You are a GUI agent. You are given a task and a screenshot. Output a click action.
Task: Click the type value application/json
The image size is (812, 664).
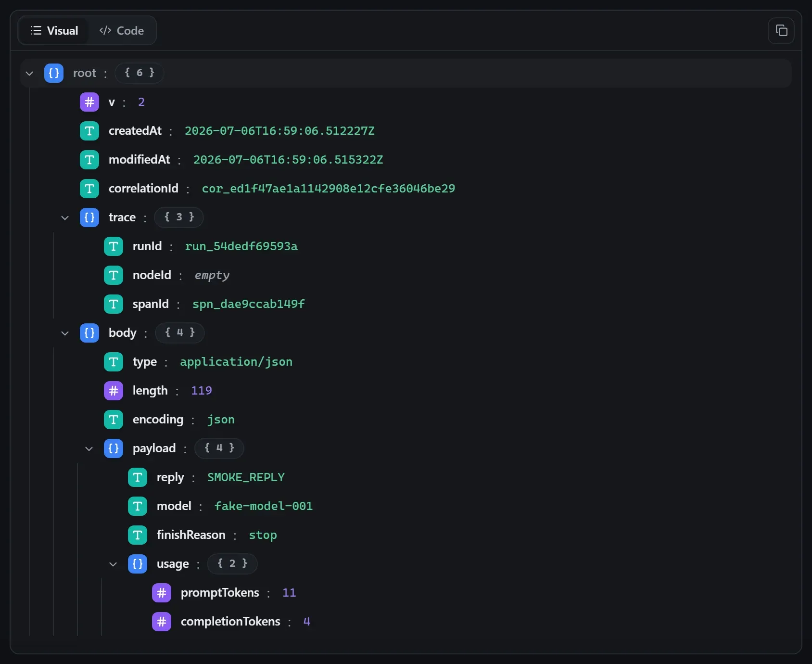coord(236,362)
